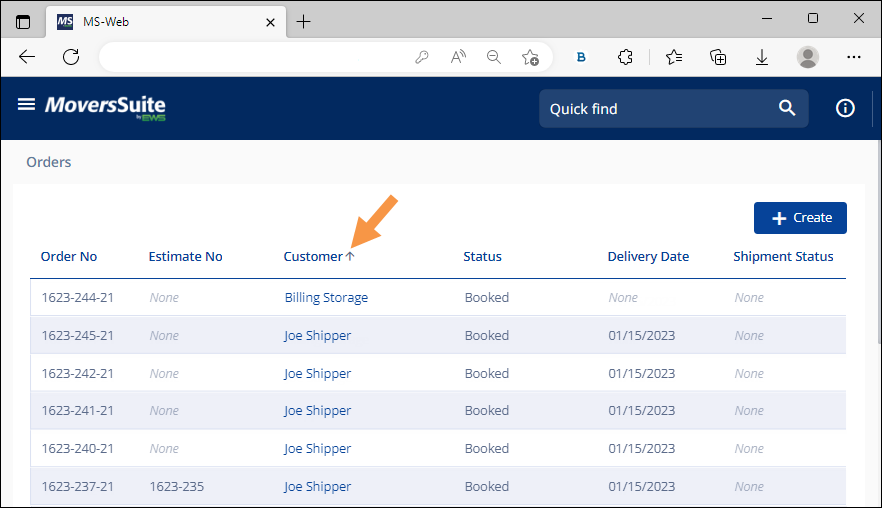This screenshot has width=882, height=508.
Task: Select the MS-Web browser tab
Action: tap(166, 22)
